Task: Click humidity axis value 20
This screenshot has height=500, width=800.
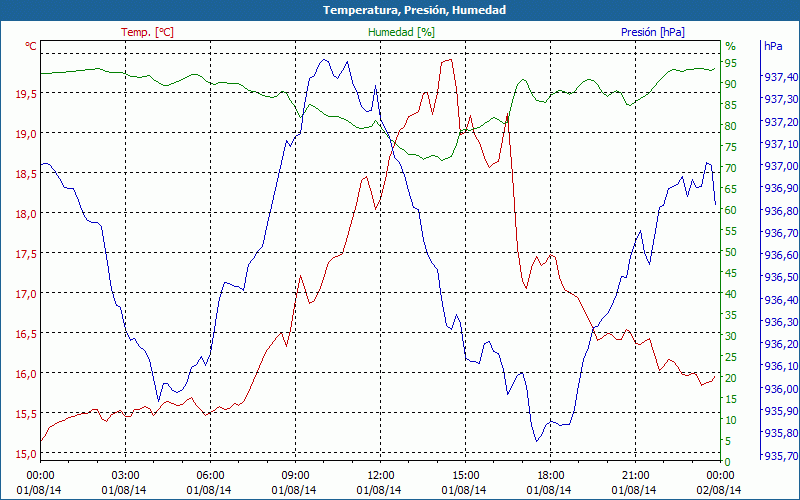Action: tap(731, 378)
